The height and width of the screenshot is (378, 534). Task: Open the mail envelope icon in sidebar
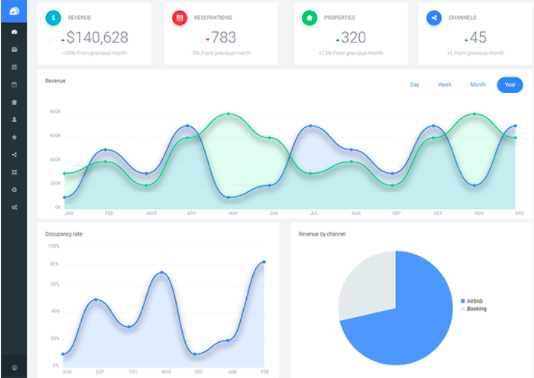click(14, 50)
